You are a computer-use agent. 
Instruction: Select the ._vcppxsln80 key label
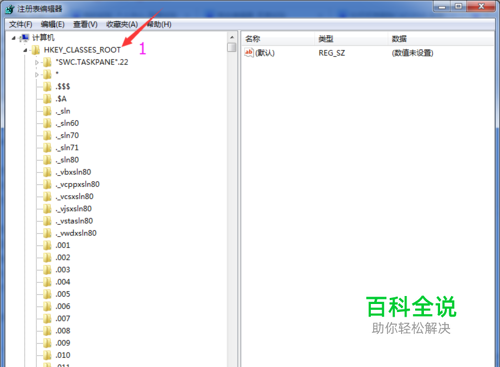[77, 184]
